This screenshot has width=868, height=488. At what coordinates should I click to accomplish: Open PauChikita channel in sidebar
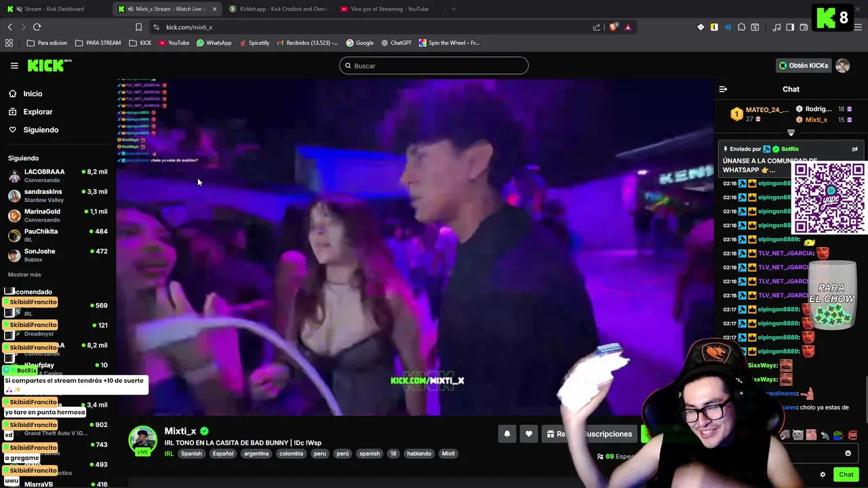58,235
